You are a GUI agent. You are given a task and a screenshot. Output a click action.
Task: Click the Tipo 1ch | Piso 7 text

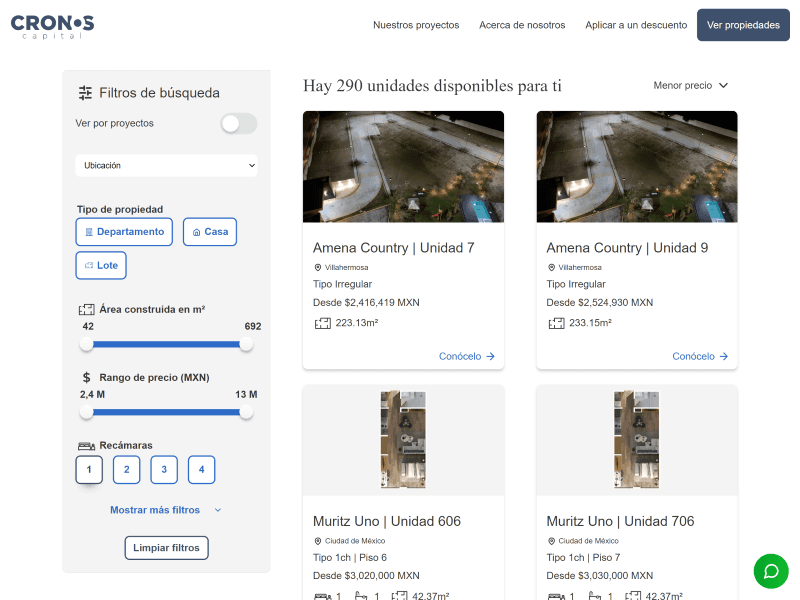click(x=583, y=558)
